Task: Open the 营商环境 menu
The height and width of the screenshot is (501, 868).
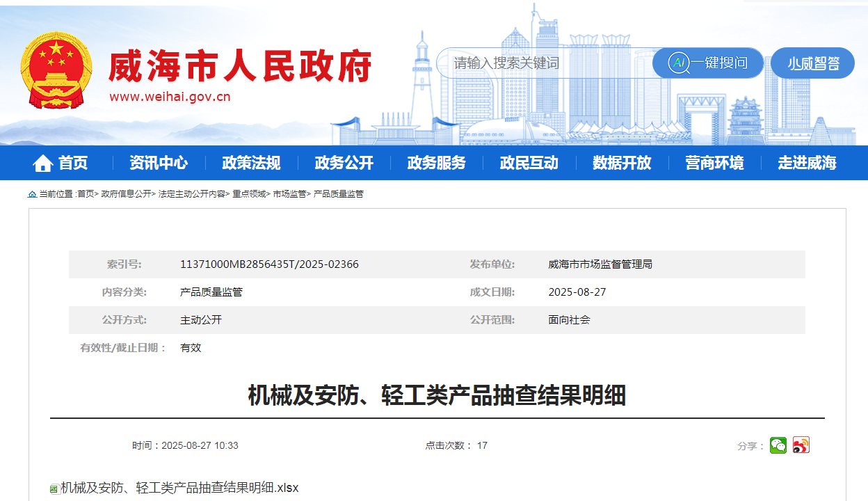Action: pos(714,164)
